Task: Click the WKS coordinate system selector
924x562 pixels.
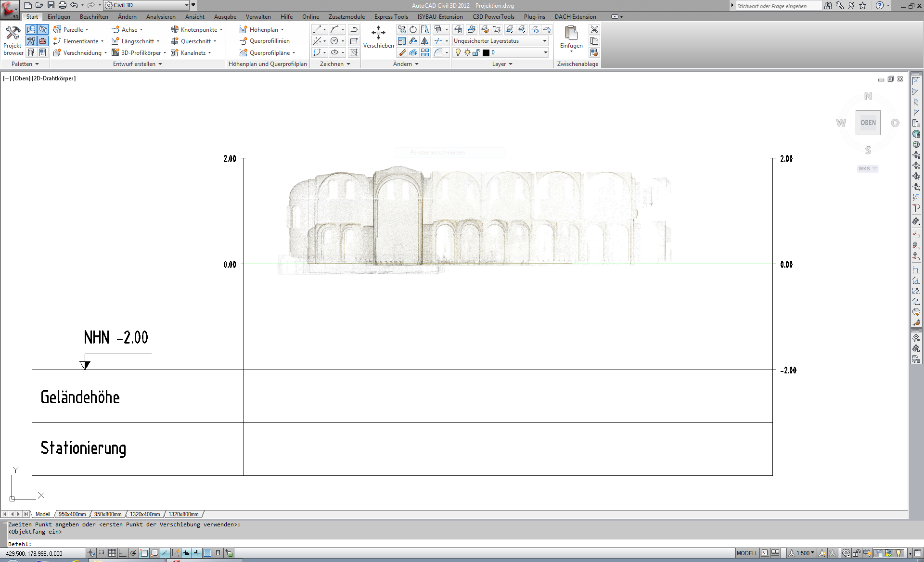Action: pyautogui.click(x=867, y=168)
